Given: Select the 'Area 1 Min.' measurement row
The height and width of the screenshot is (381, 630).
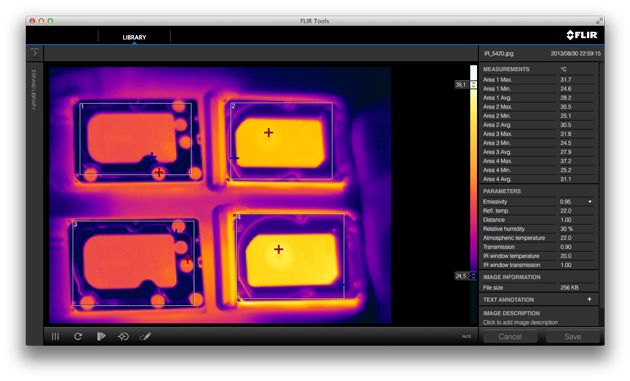Looking at the screenshot, I should pyautogui.click(x=538, y=89).
